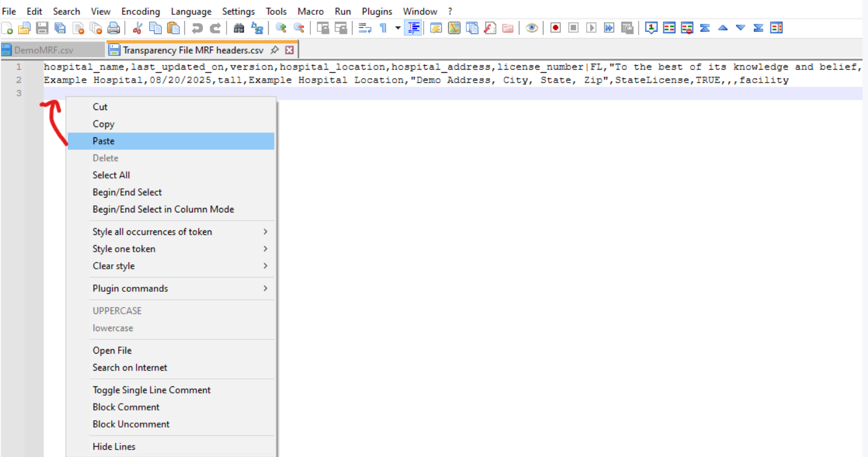The image size is (868, 457).
Task: Expand the Plugin commands submenu
Action: tap(265, 288)
